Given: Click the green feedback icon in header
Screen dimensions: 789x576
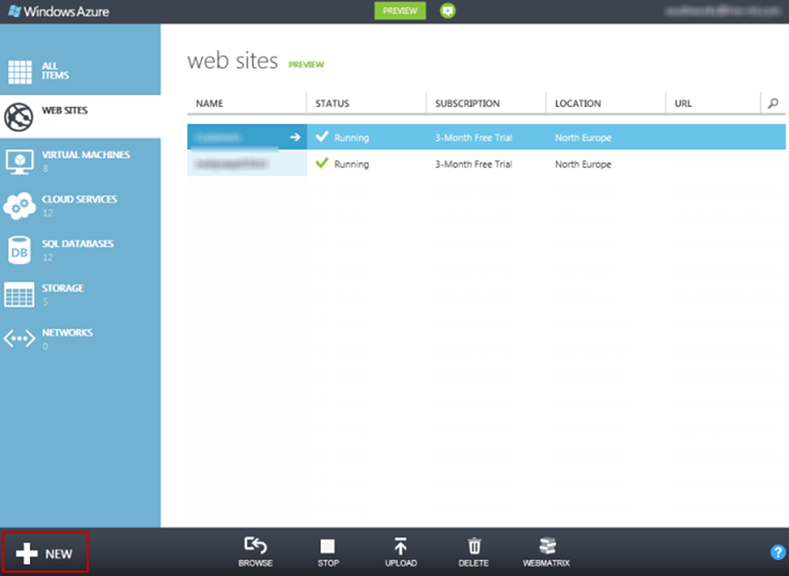Looking at the screenshot, I should click(x=447, y=11).
